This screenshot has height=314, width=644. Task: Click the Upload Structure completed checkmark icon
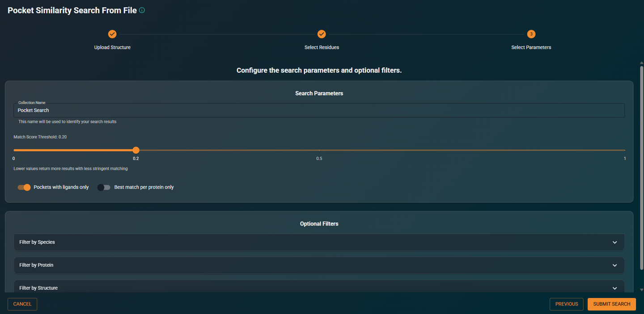click(112, 34)
